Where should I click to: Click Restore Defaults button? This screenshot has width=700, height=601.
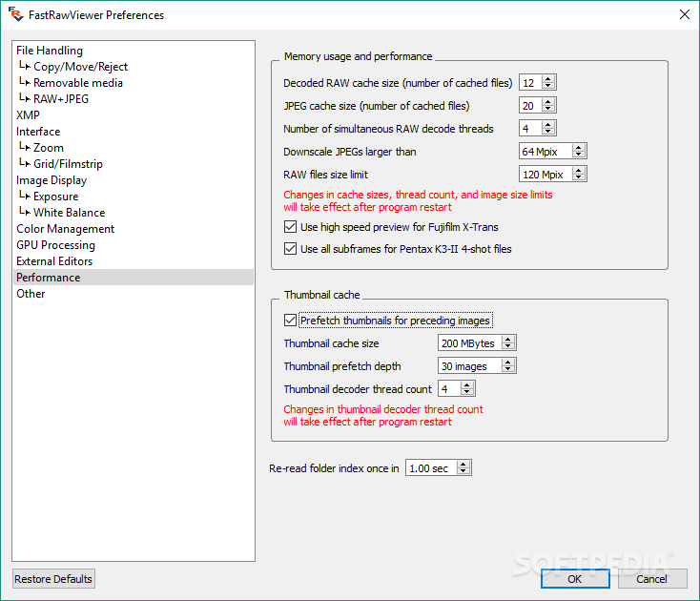(x=53, y=579)
